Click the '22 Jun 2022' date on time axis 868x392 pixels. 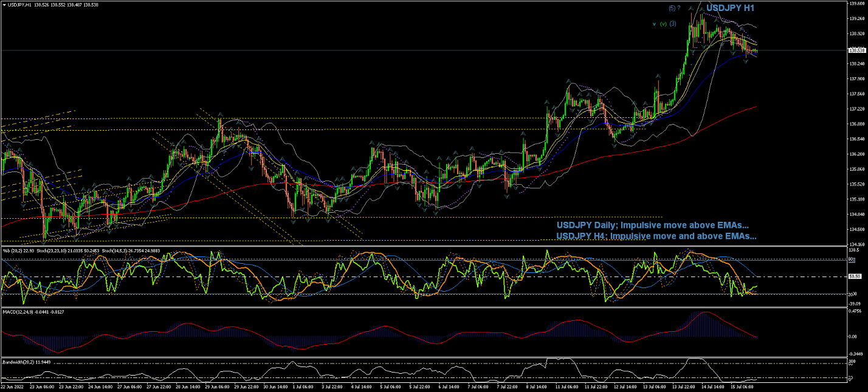coord(12,387)
